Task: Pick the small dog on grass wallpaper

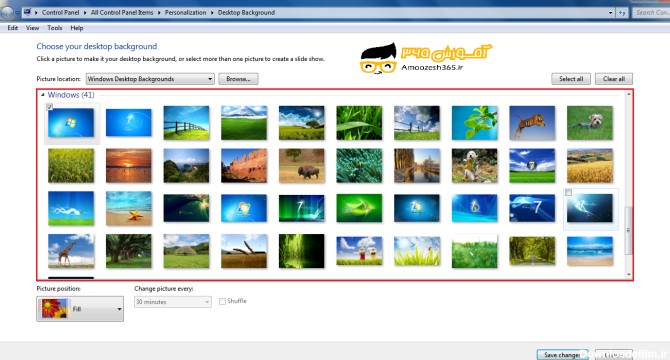Action: 590,123
